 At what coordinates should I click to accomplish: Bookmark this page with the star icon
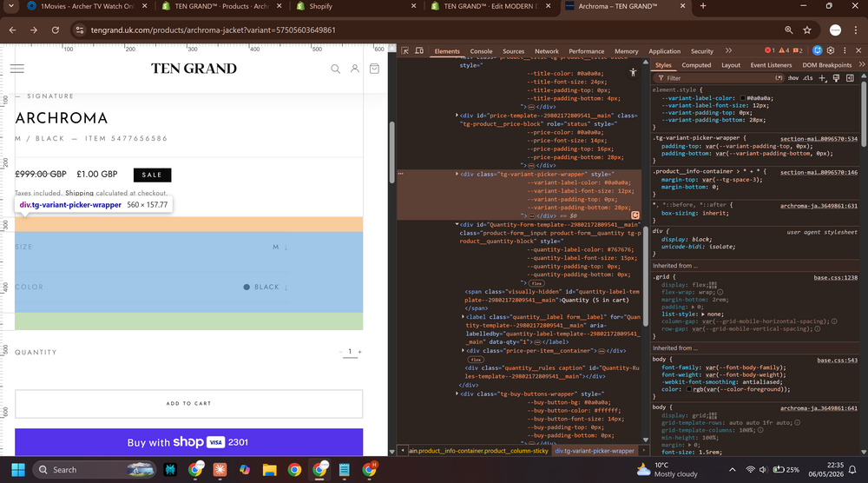click(x=807, y=30)
